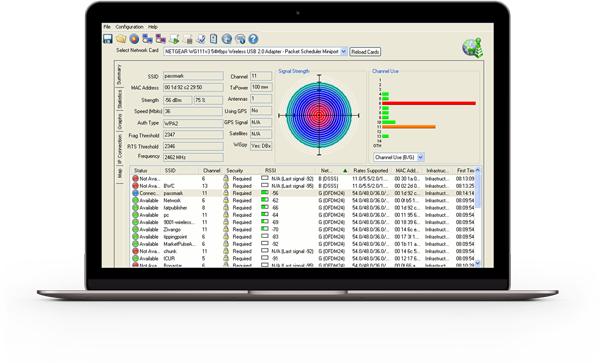
Task: Open the Configuration menu
Action: click(129, 27)
